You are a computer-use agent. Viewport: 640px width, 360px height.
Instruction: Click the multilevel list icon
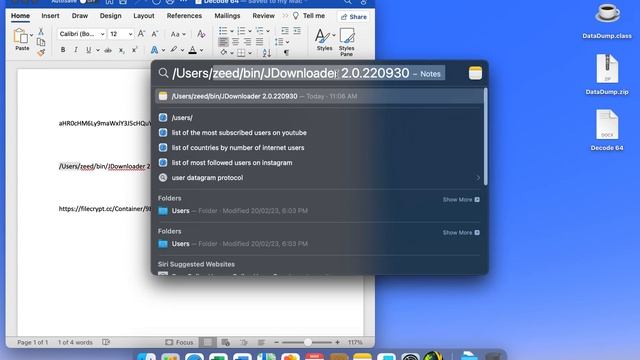pyautogui.click(x=260, y=31)
